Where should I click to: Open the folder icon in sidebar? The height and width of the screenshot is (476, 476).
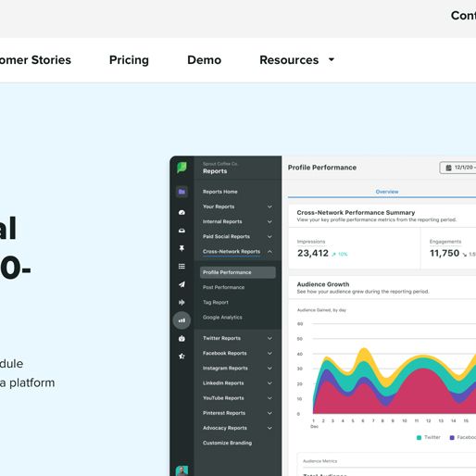(x=182, y=192)
